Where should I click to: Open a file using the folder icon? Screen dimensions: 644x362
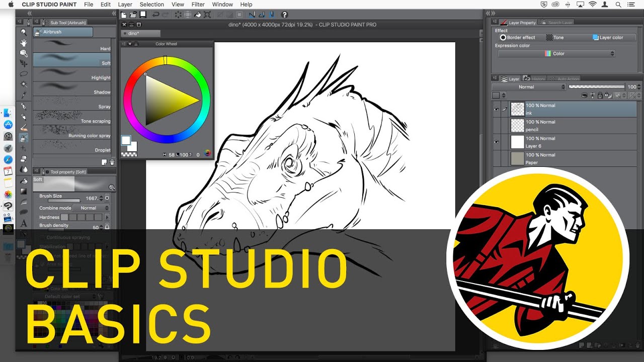(133, 15)
